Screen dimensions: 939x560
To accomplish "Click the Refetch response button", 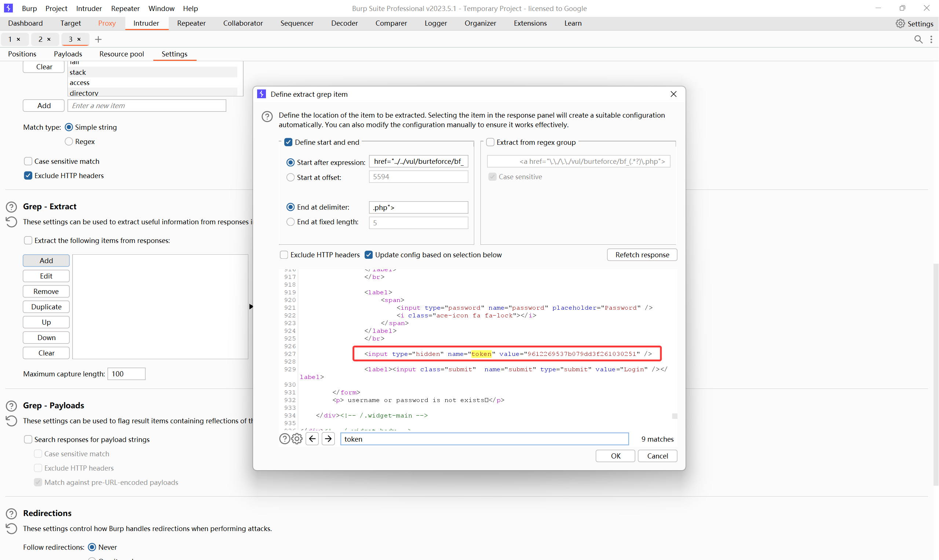I will click(x=642, y=255).
